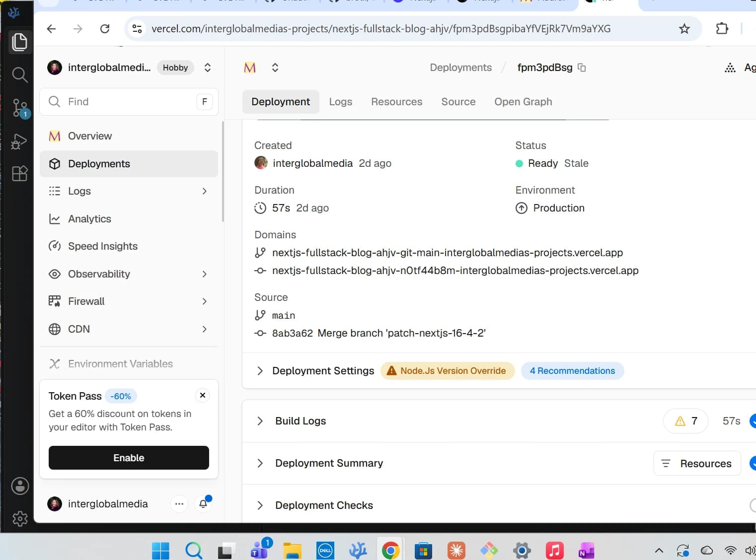Open Windows Start menu
756x560 pixels.
pos(160,550)
